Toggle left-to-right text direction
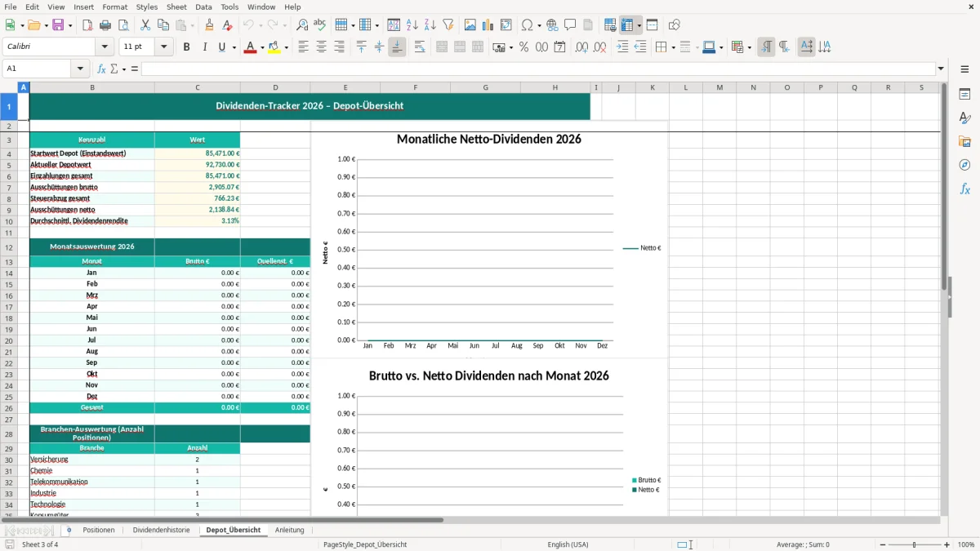This screenshot has height=551, width=980. click(x=766, y=47)
